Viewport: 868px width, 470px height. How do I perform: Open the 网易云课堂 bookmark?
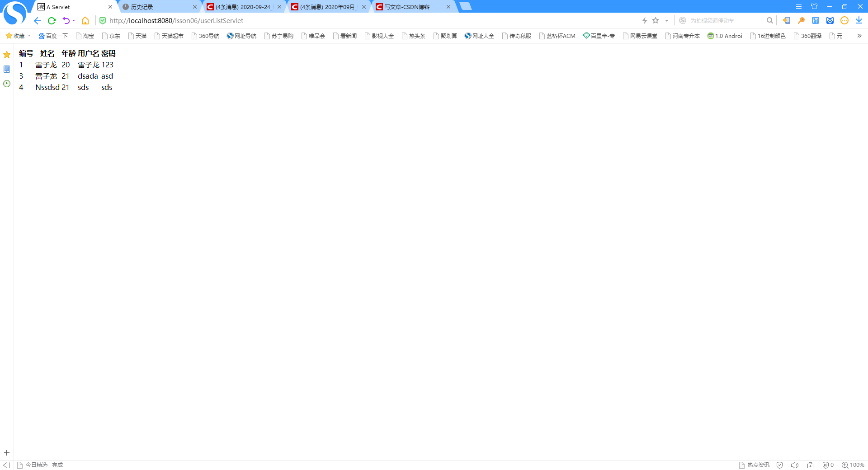tap(640, 36)
